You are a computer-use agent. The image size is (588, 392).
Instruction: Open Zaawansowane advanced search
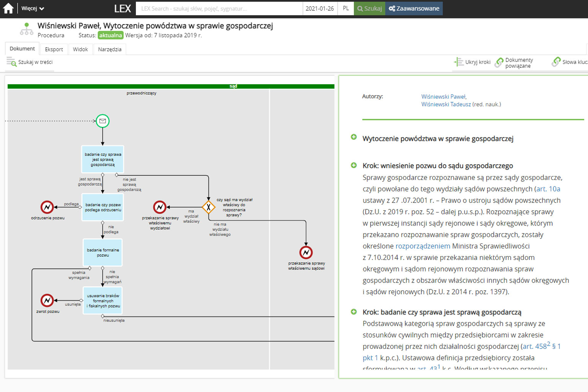tap(414, 8)
